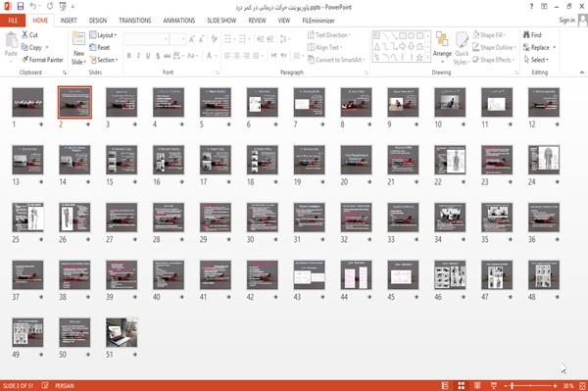Click spell check icon in status bar
Screen dimensions: 588x391
[x=45, y=385]
